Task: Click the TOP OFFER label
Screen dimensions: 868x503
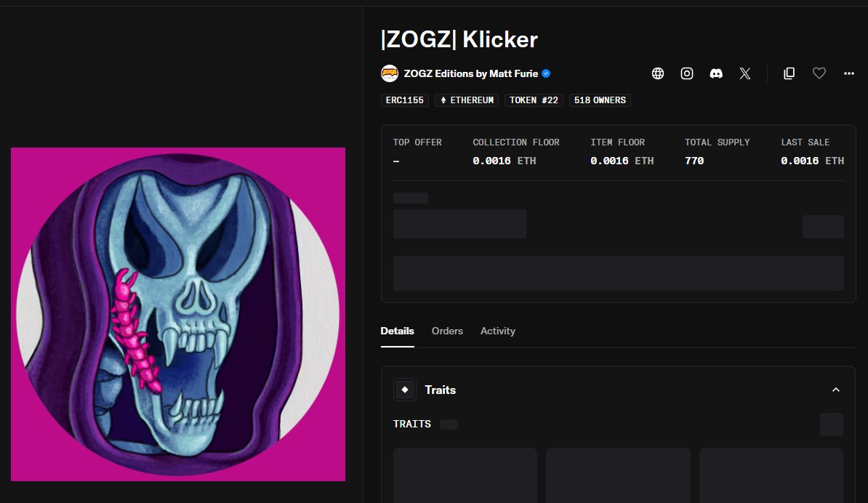Action: [x=417, y=142]
